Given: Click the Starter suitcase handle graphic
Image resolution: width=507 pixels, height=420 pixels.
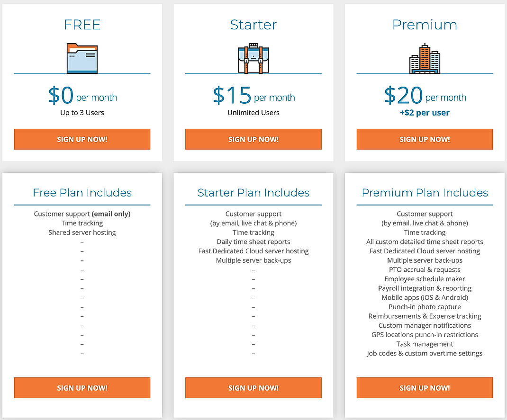Looking at the screenshot, I should [253, 45].
